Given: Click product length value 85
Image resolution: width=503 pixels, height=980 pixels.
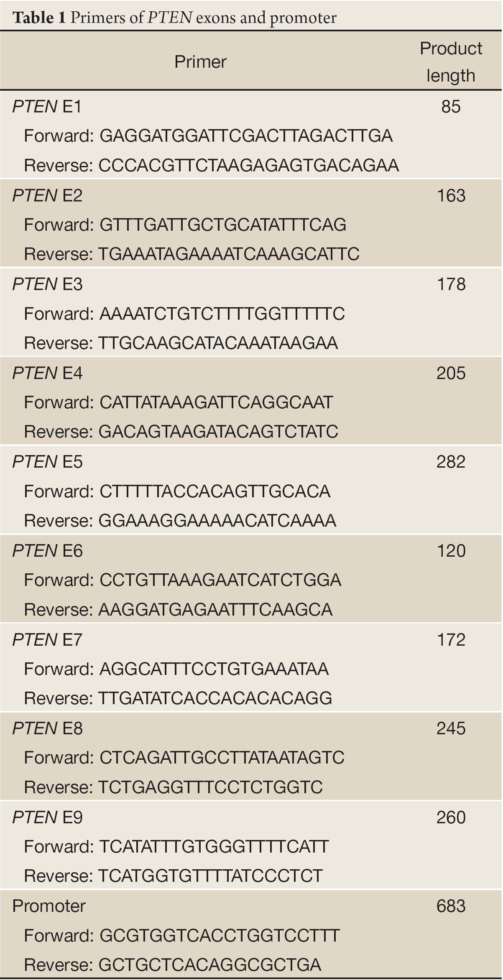Looking at the screenshot, I should click(x=451, y=107).
